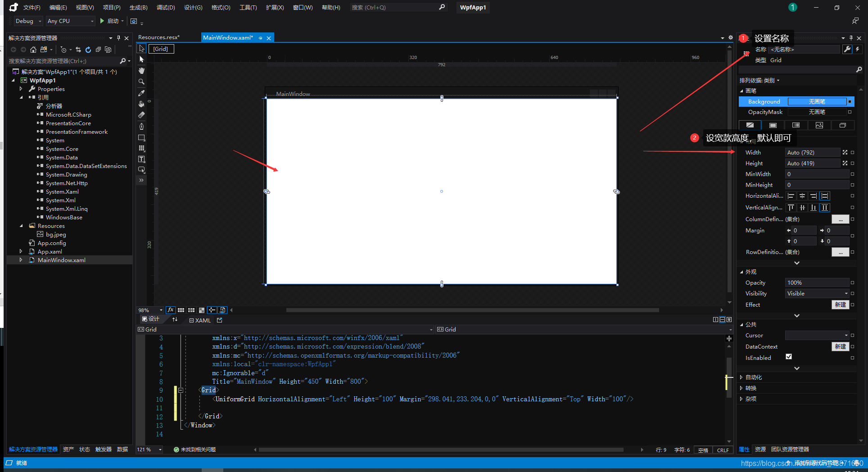Screen dimensions: 868x472
Task: Click 新建 button for DataContext
Action: (840, 347)
